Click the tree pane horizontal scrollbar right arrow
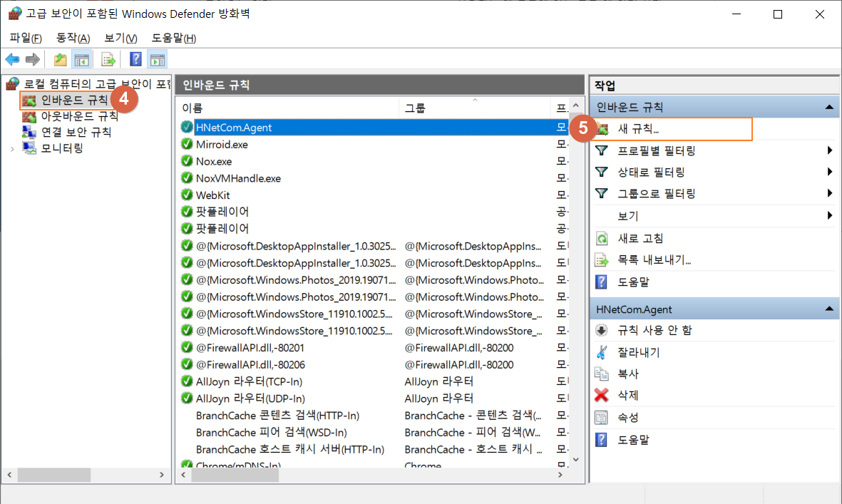The width and height of the screenshot is (842, 504). click(162, 475)
